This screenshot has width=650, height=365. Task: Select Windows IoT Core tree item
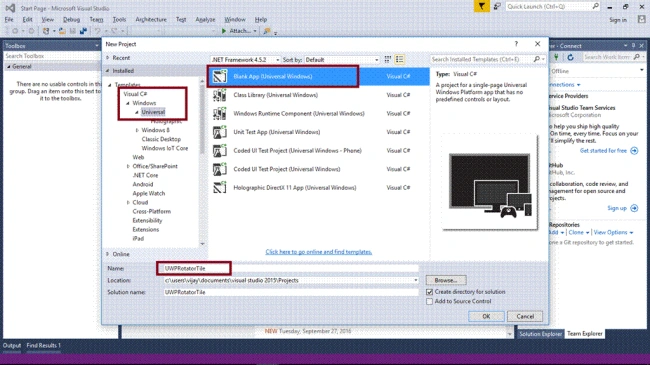[165, 148]
